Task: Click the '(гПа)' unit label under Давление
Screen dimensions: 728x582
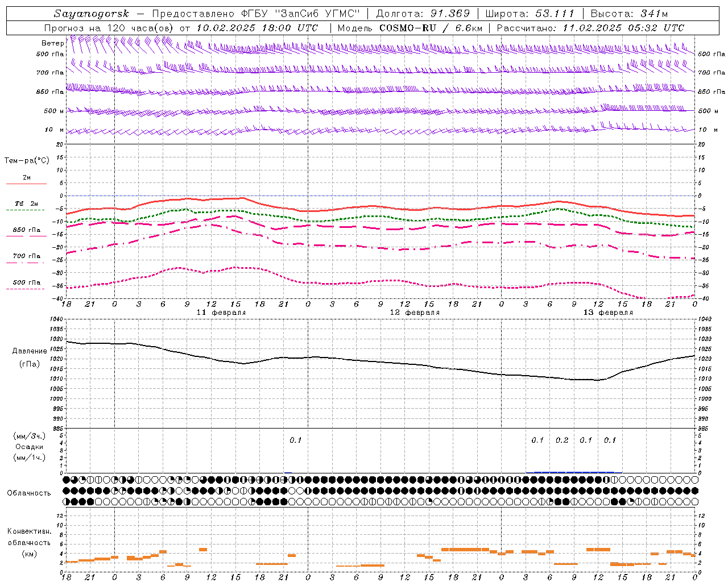Action: (30, 364)
